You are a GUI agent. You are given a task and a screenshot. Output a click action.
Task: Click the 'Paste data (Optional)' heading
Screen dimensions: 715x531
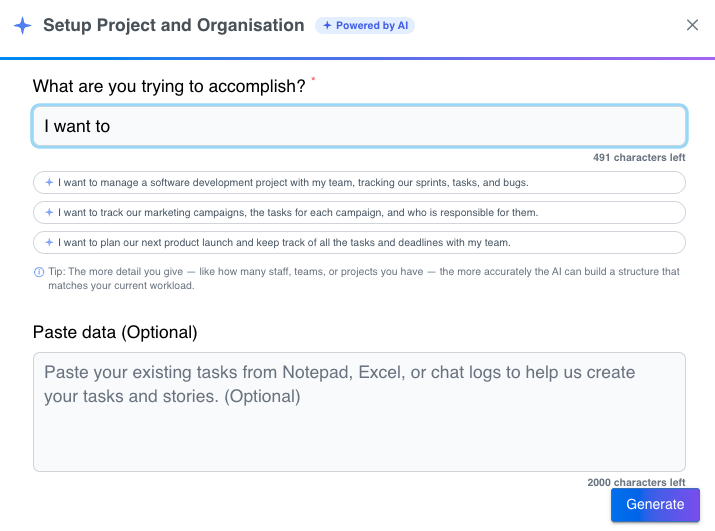[x=115, y=333]
